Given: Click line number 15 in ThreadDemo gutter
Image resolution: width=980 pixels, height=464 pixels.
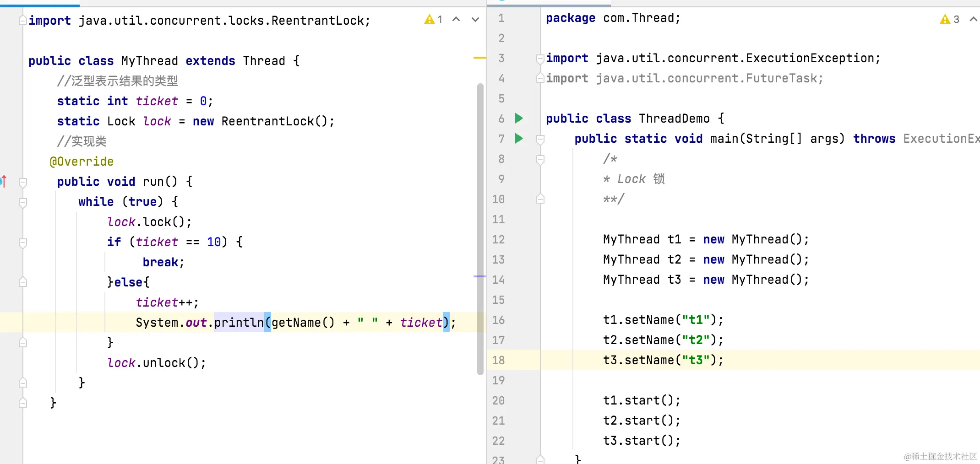Looking at the screenshot, I should (x=498, y=300).
